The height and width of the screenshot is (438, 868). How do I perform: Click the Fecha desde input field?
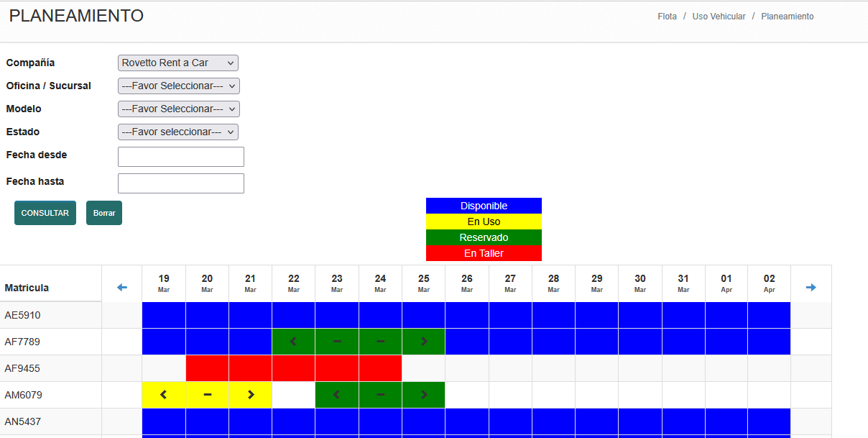[181, 157]
